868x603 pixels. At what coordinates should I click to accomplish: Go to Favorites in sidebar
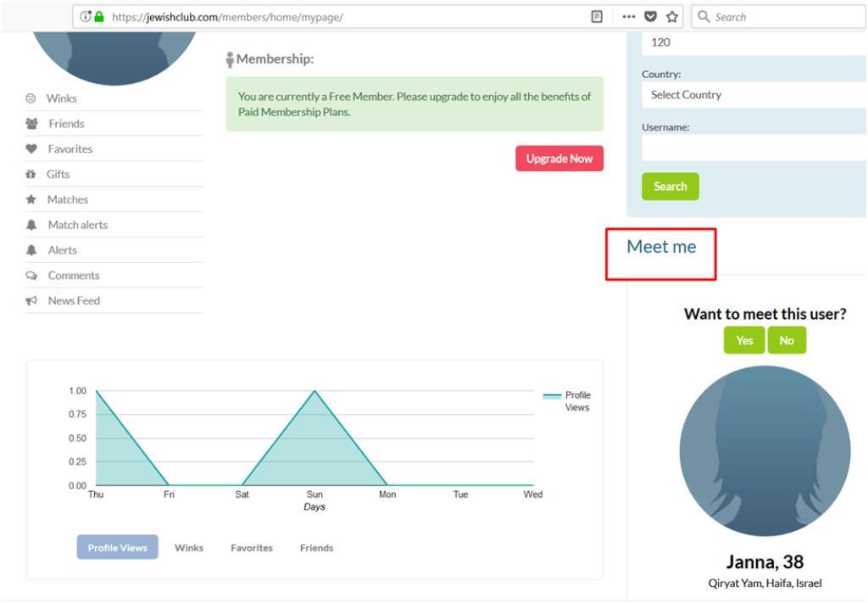pos(70,149)
